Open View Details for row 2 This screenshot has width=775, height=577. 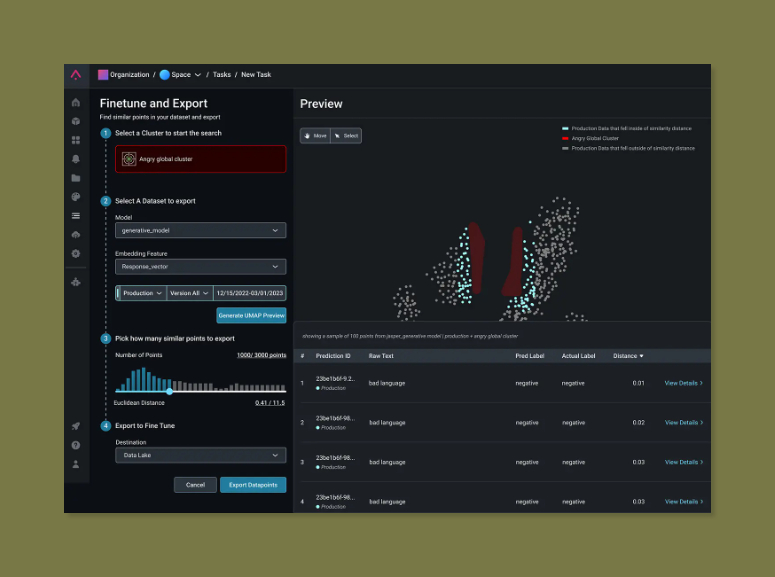point(683,423)
